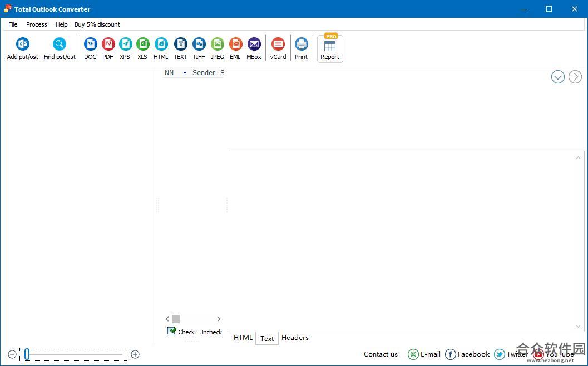The image size is (588, 366).
Task: Click the Contact us label
Action: click(x=381, y=354)
